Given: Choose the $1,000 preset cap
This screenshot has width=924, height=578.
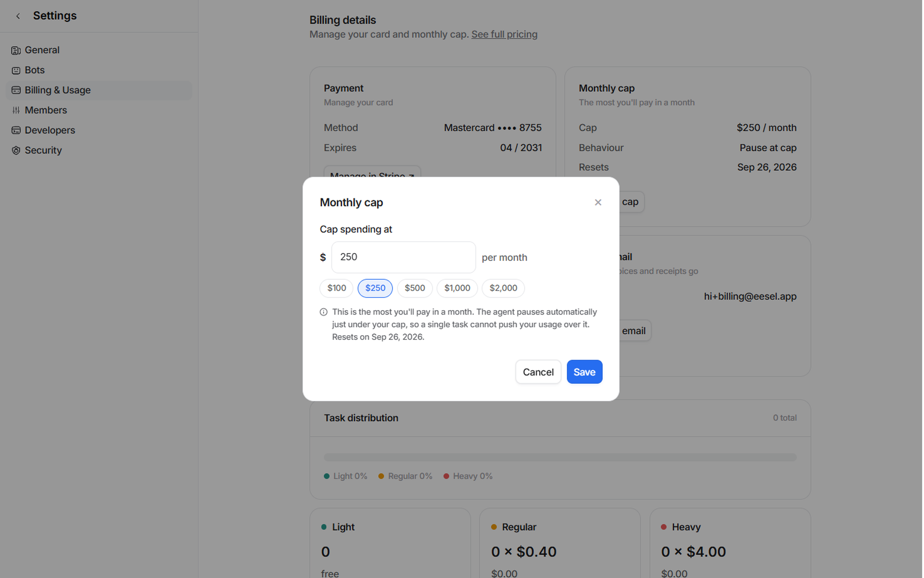Looking at the screenshot, I should (x=457, y=288).
